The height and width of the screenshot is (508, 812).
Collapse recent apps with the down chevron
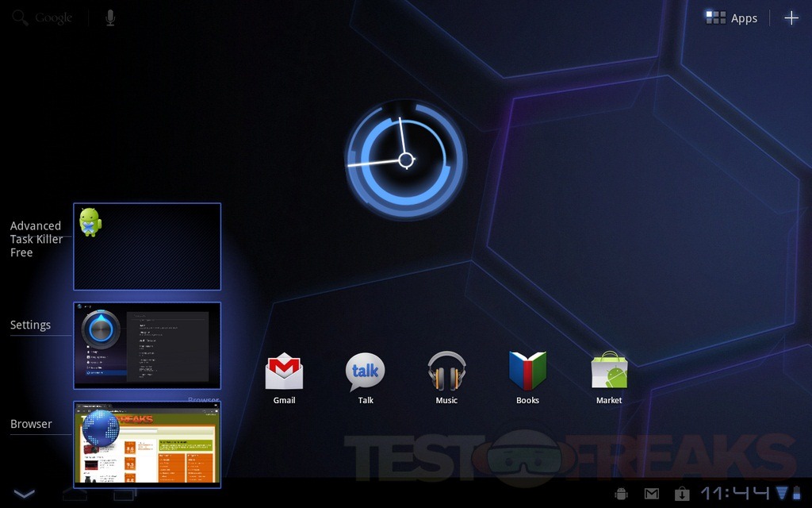(x=25, y=494)
